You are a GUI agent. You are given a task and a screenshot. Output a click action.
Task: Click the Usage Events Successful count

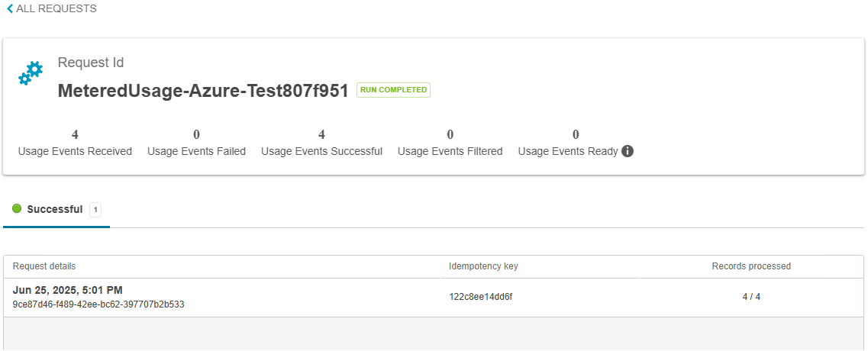pos(321,134)
